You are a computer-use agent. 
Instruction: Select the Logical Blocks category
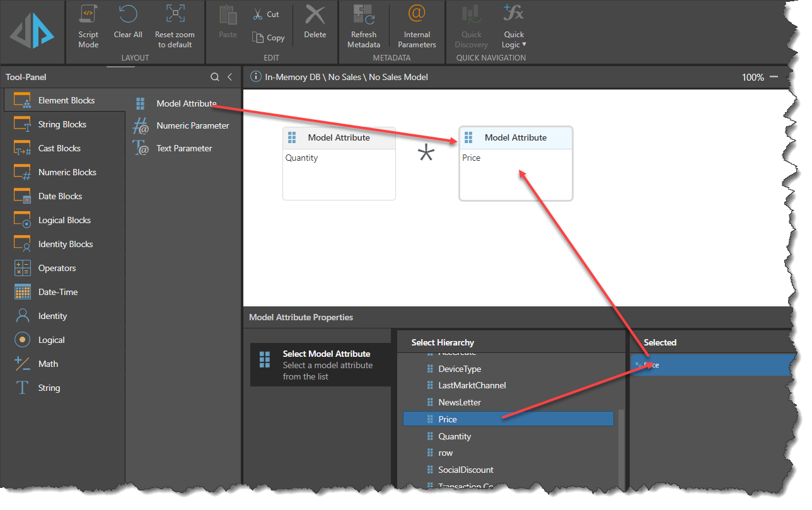(x=63, y=220)
